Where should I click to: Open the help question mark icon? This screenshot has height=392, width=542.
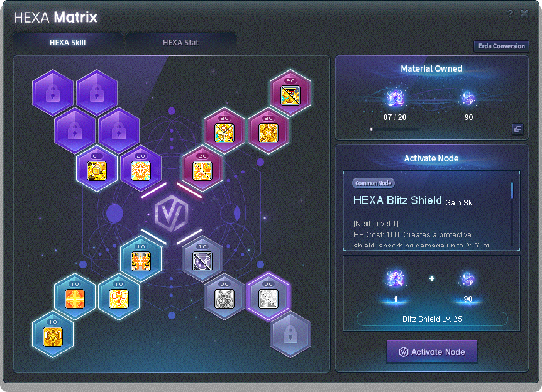click(510, 14)
